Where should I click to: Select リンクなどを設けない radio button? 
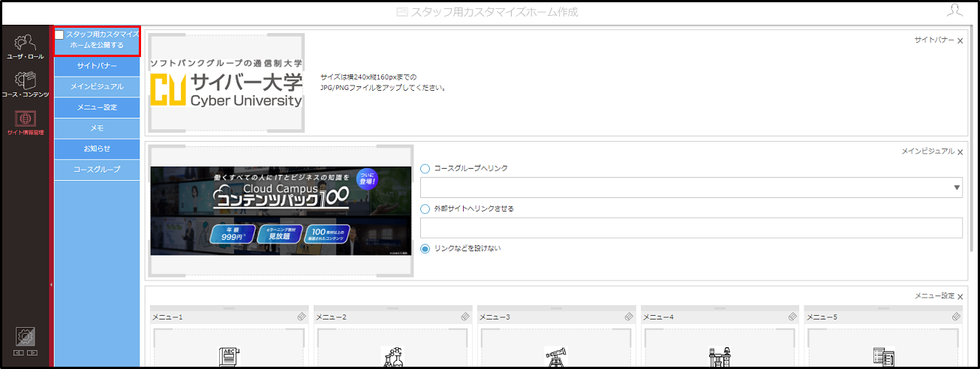pyautogui.click(x=425, y=249)
